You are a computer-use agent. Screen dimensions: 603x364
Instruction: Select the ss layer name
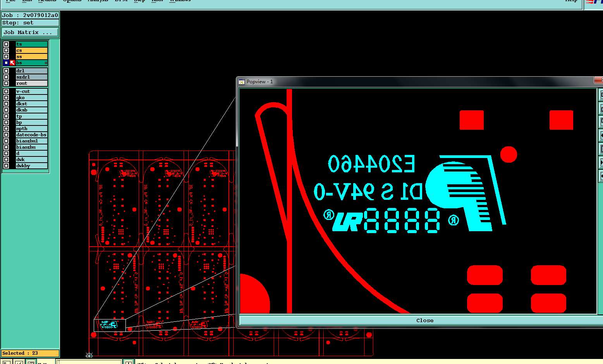coord(31,57)
